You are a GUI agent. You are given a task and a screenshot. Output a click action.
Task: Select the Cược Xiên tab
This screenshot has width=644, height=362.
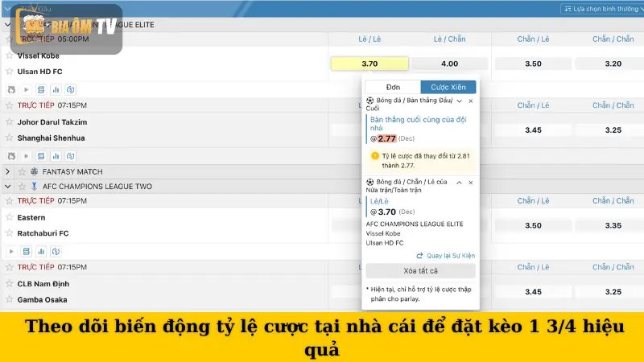pyautogui.click(x=448, y=87)
